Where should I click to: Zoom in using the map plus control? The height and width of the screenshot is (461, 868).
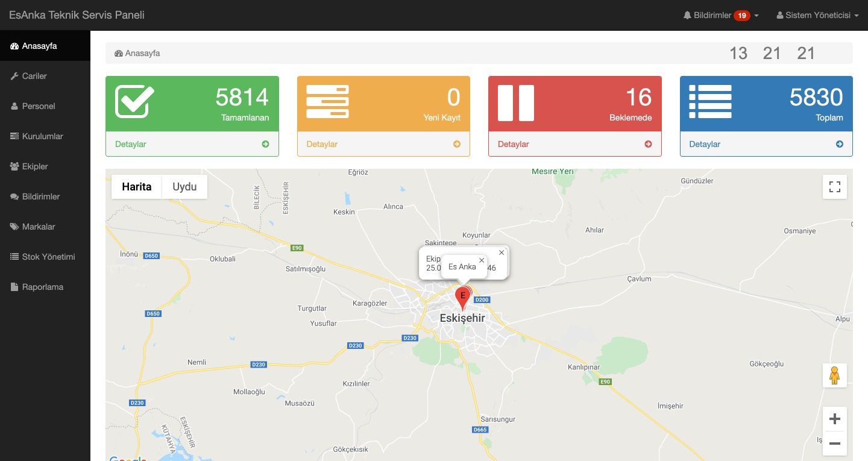[835, 418]
